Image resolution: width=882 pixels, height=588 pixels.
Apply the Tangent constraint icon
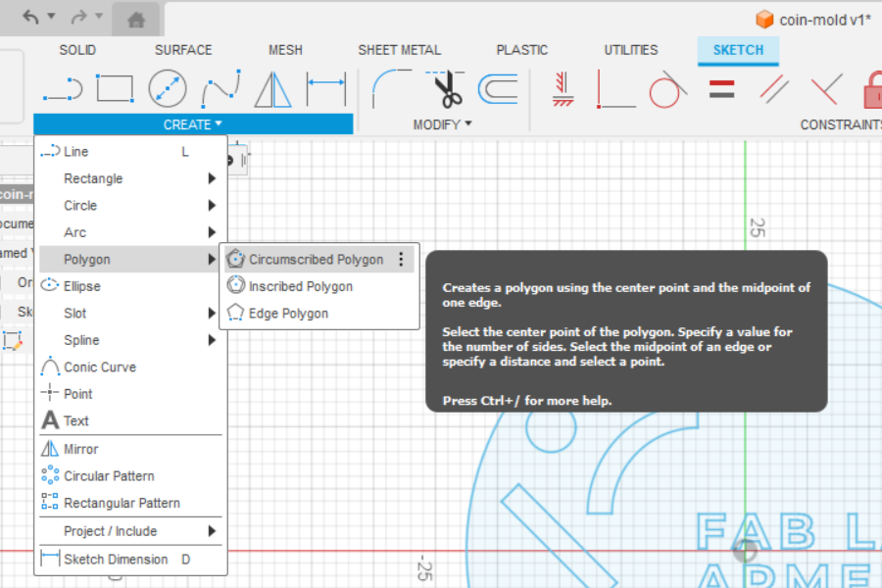tap(665, 88)
